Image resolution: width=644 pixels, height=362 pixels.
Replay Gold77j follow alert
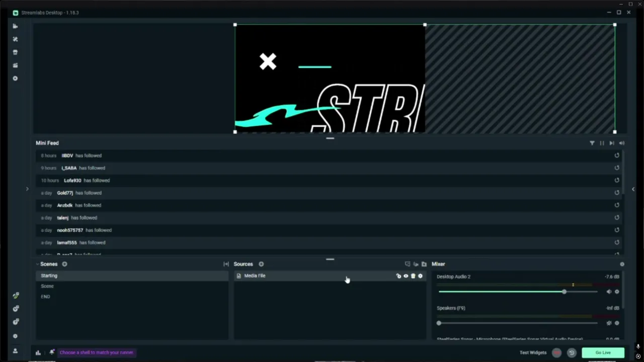click(x=617, y=193)
